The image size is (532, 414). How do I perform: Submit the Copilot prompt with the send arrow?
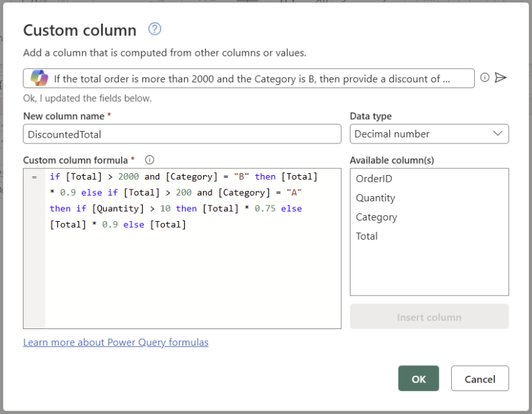[x=500, y=78]
